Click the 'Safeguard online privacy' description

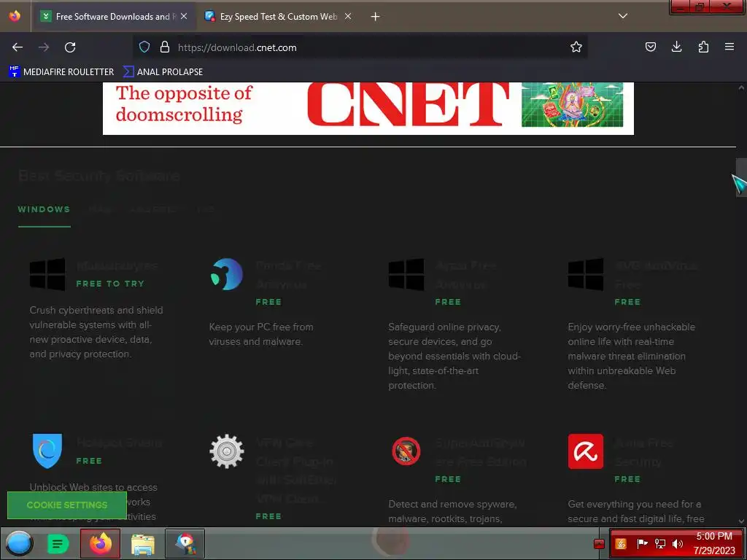[454, 356]
